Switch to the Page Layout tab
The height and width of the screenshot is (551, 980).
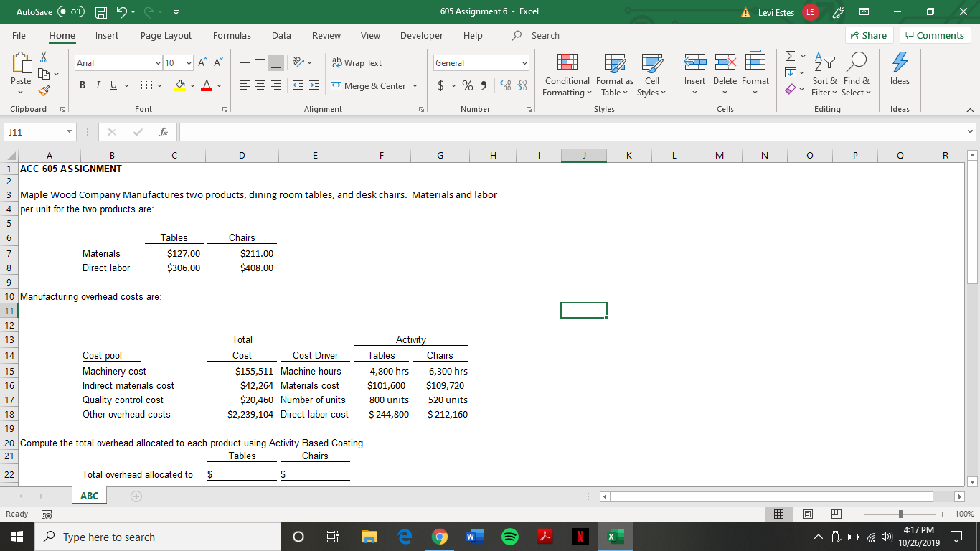(166, 35)
